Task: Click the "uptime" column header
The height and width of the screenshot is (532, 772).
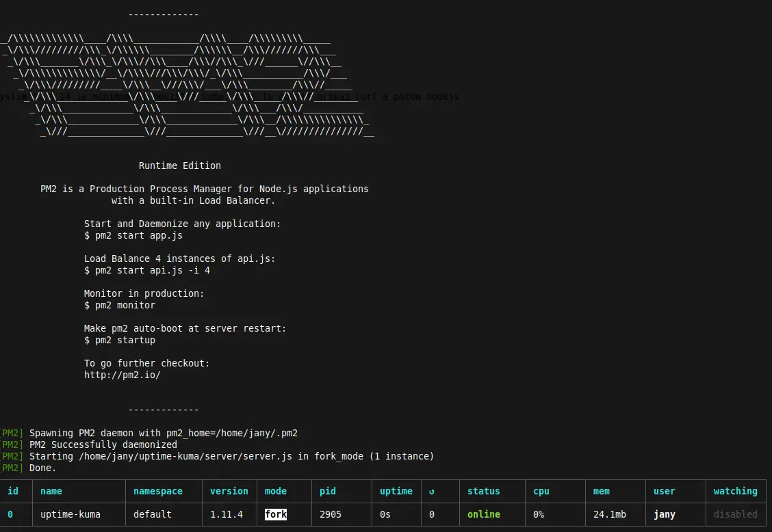Action: pos(396,491)
